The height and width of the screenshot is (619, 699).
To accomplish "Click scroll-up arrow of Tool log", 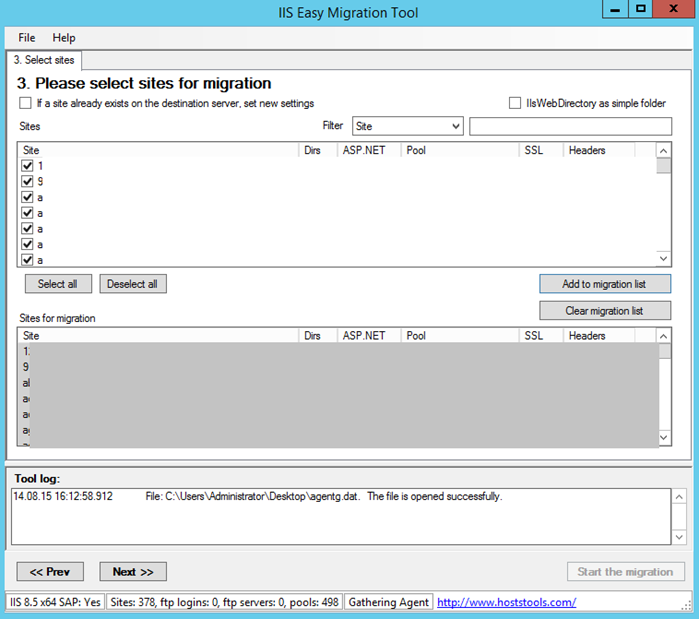I will pyautogui.click(x=679, y=497).
